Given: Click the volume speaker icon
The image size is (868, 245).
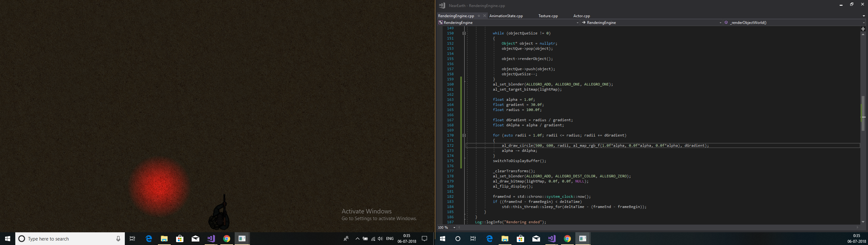Looking at the screenshot, I should point(381,239).
